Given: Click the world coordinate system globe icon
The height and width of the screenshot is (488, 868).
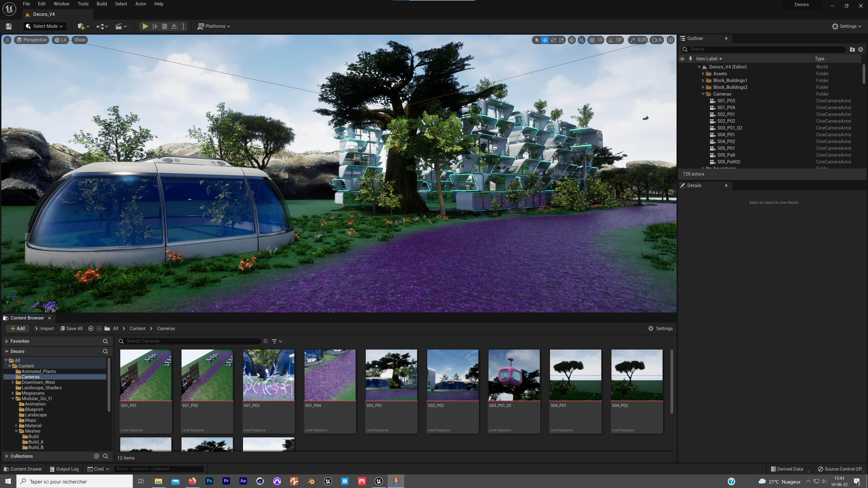Looking at the screenshot, I should coord(571,40).
